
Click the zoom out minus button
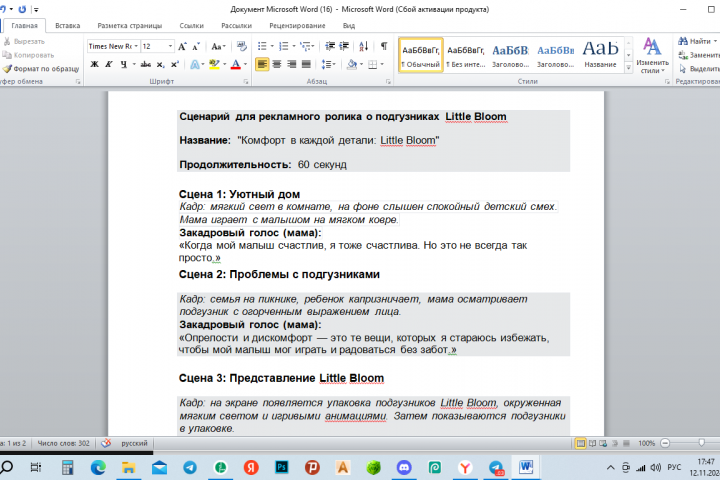tap(664, 443)
